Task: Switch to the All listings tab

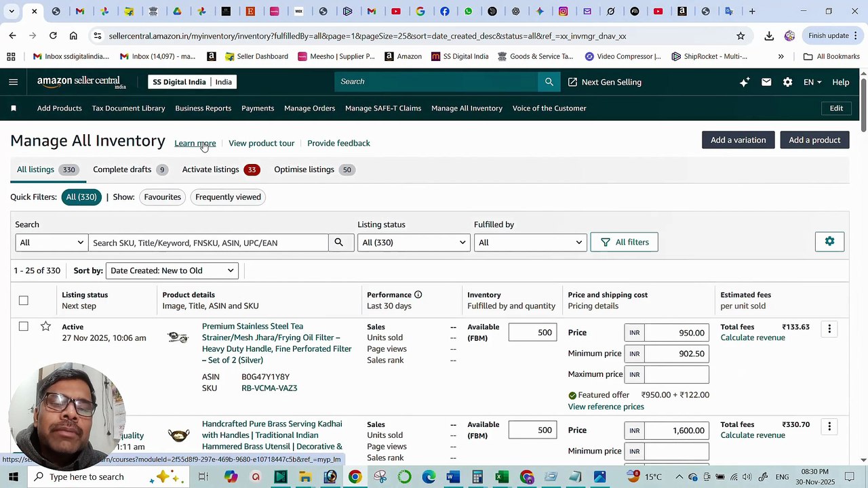Action: (47, 169)
